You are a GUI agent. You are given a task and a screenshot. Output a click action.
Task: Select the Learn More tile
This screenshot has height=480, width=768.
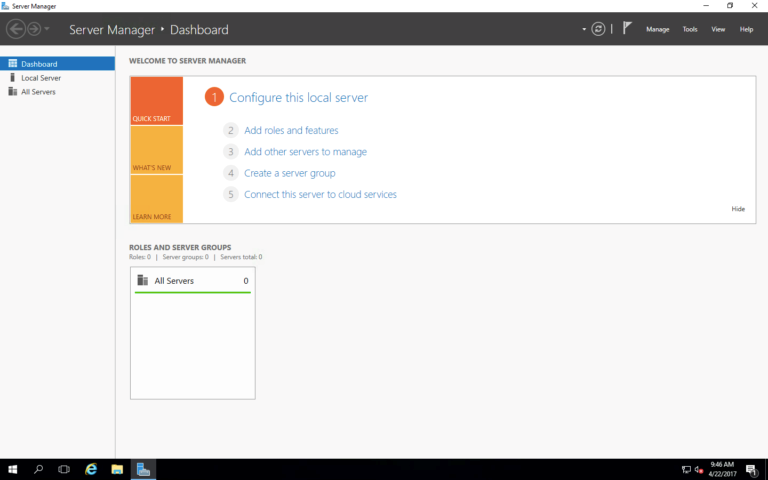pyautogui.click(x=157, y=199)
